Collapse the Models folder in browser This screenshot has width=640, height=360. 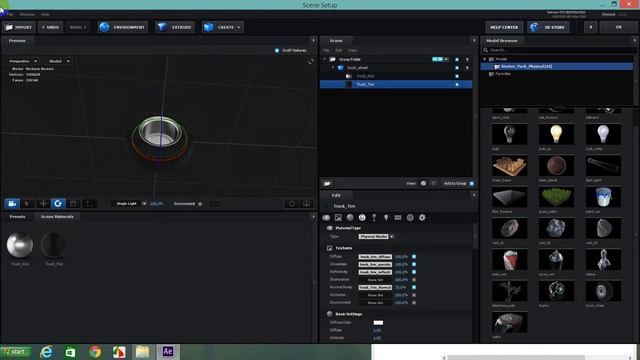(x=485, y=59)
